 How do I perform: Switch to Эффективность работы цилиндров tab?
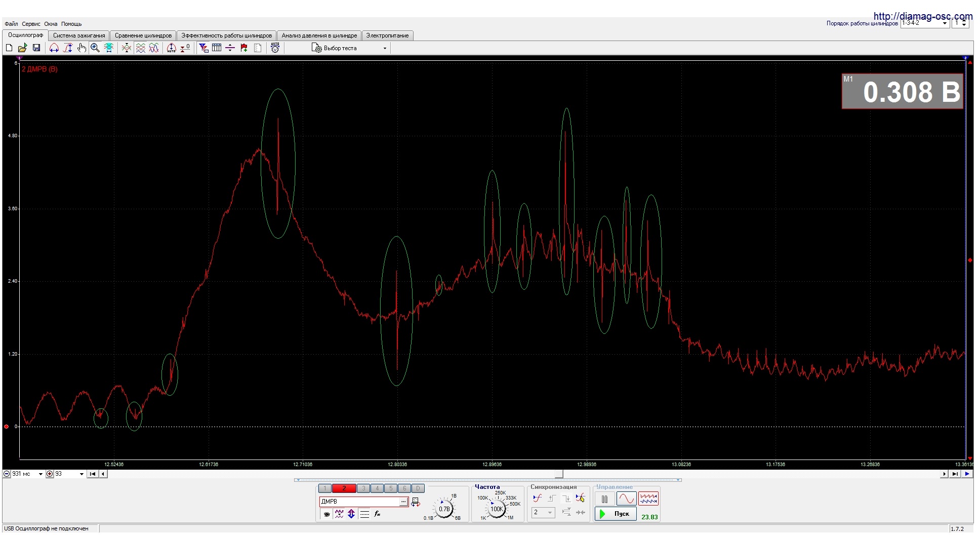[x=227, y=35]
